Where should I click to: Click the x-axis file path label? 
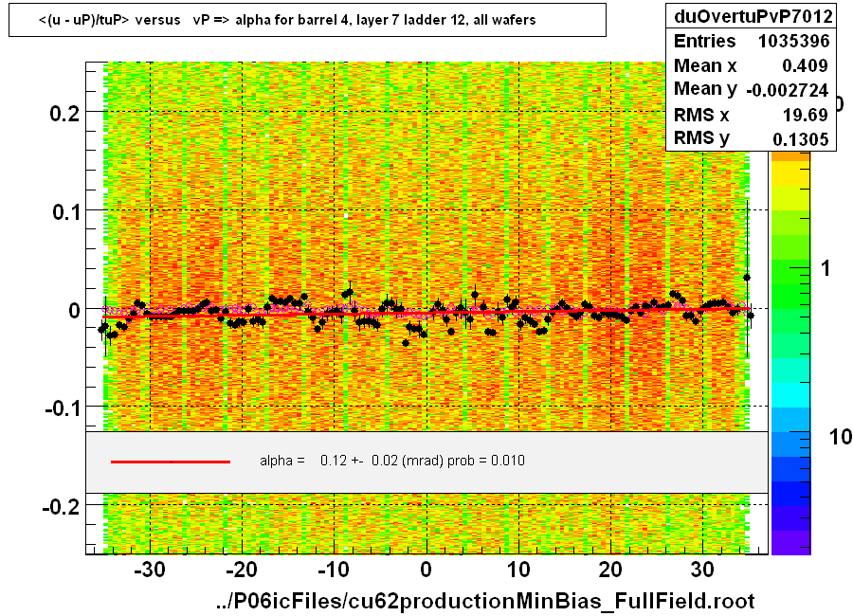pos(484,601)
